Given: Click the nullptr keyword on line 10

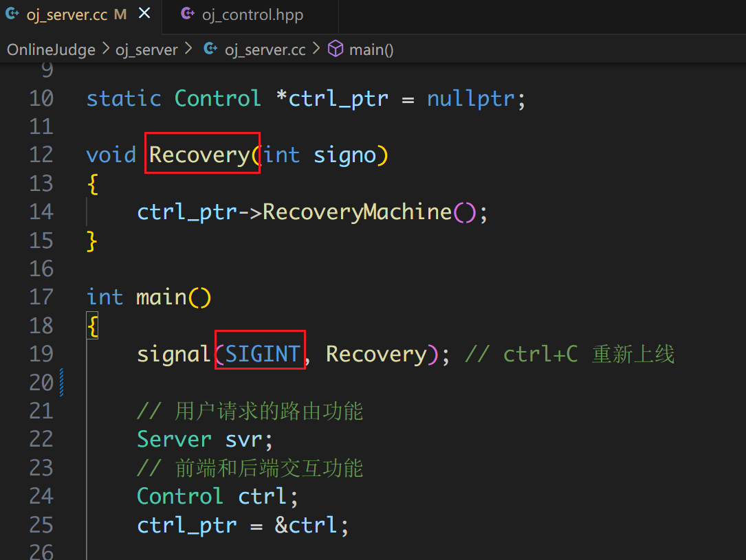Looking at the screenshot, I should tap(470, 98).
